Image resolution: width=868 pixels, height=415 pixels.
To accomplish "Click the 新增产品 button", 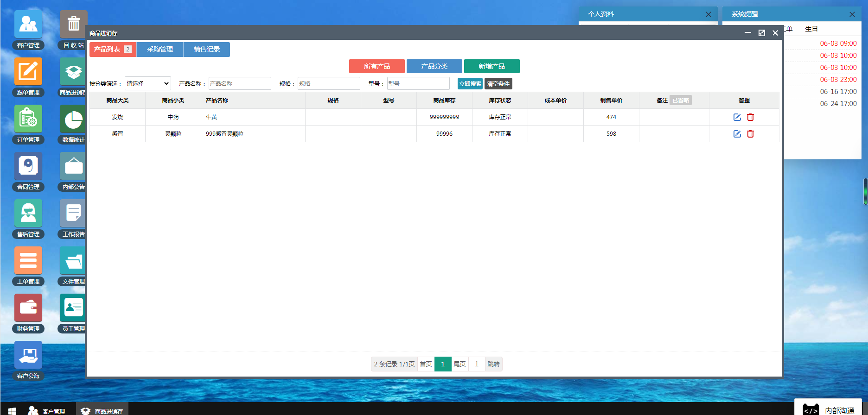I will [x=491, y=66].
